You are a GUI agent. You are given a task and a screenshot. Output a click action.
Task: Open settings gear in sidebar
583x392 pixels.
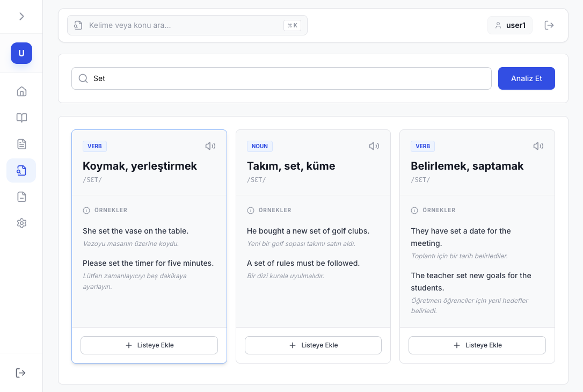[x=21, y=223]
